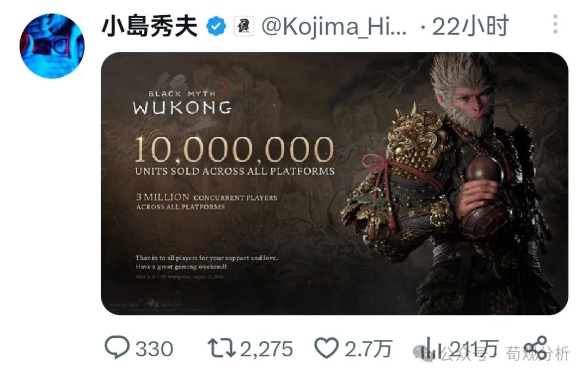Click the 330 replies count
Image resolution: width=588 pixels, height=377 pixels.
(x=154, y=349)
